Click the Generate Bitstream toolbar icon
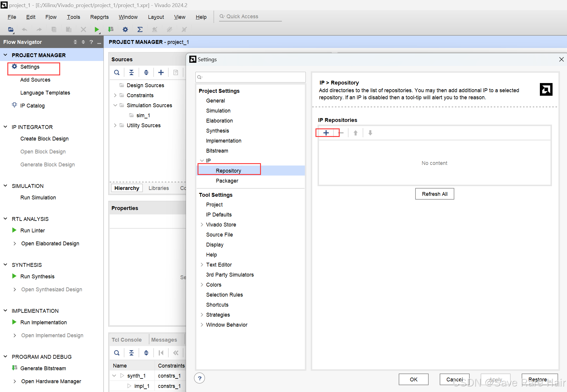Viewport: 567px width, 392px height. (111, 29)
